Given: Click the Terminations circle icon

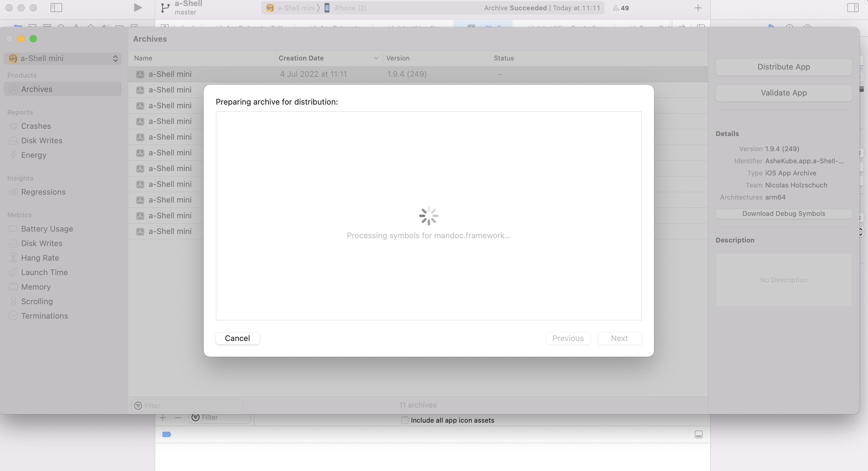Looking at the screenshot, I should point(13,316).
